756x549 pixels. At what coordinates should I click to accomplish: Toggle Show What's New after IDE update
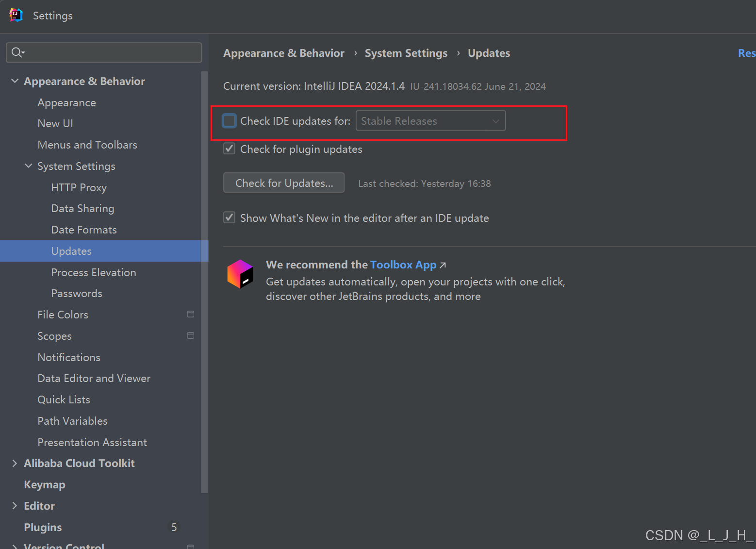230,218
